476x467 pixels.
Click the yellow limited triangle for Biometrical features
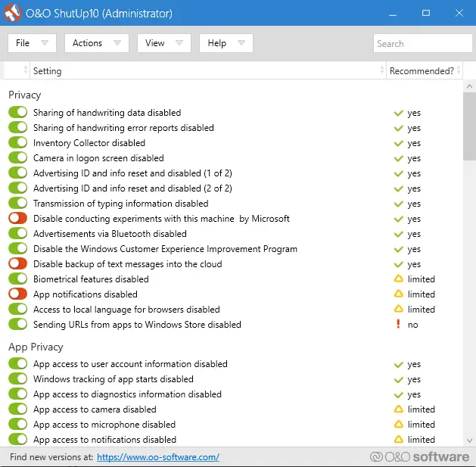(398, 279)
